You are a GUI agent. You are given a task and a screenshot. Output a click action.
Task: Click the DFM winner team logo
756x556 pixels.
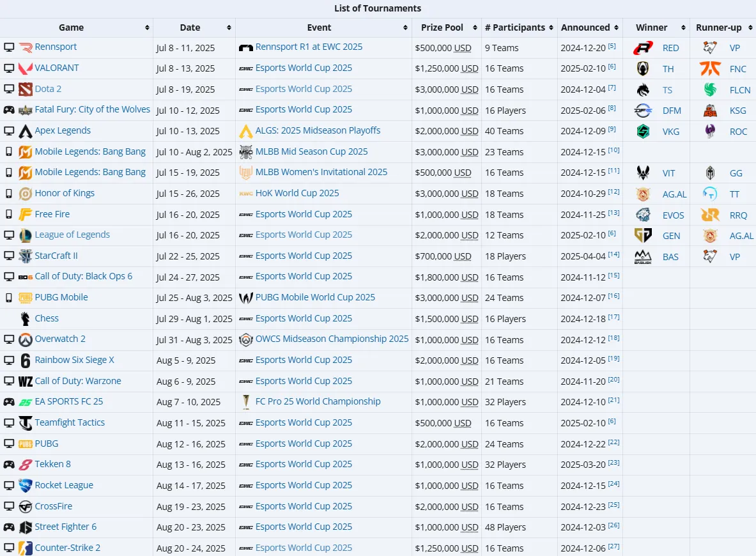pyautogui.click(x=643, y=111)
